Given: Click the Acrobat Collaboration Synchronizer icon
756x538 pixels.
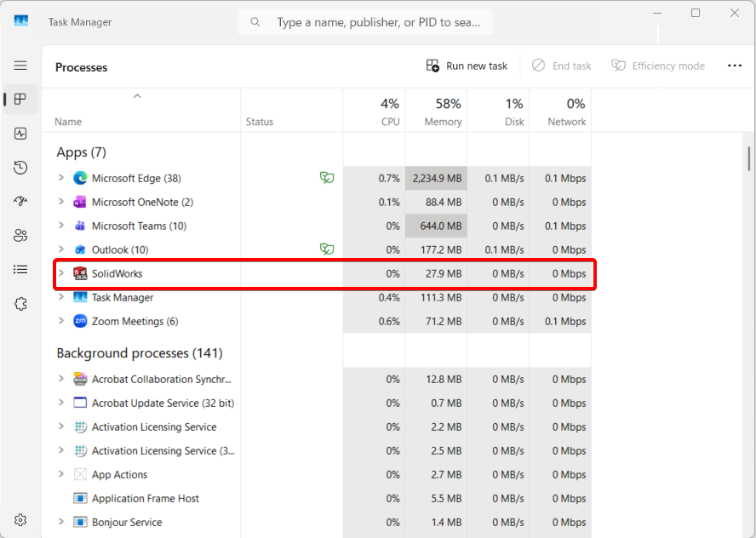Looking at the screenshot, I should (80, 379).
